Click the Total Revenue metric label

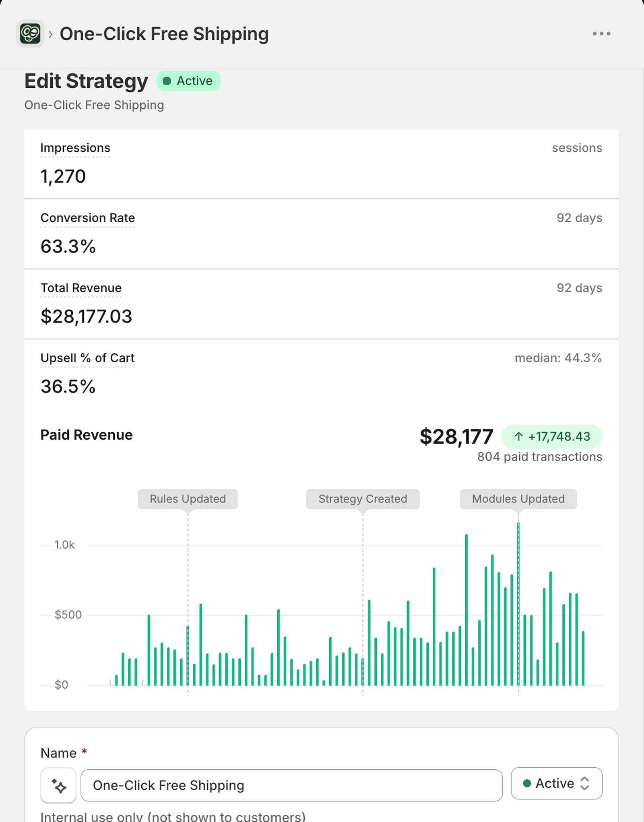(x=81, y=288)
